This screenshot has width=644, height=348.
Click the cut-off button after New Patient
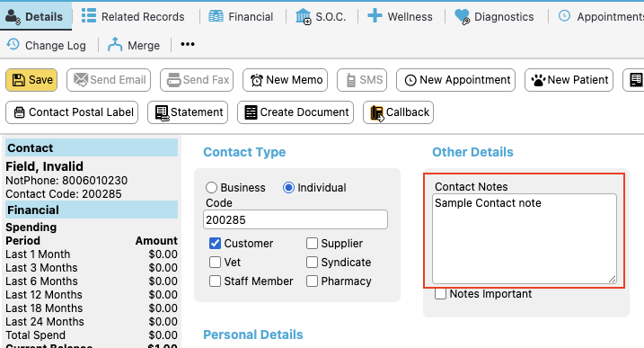pyautogui.click(x=634, y=80)
